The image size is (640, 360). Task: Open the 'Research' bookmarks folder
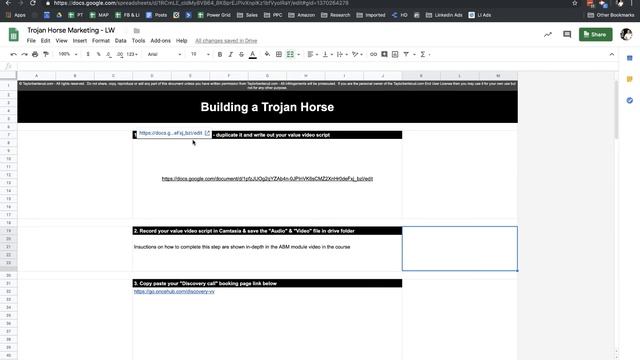[x=336, y=15]
